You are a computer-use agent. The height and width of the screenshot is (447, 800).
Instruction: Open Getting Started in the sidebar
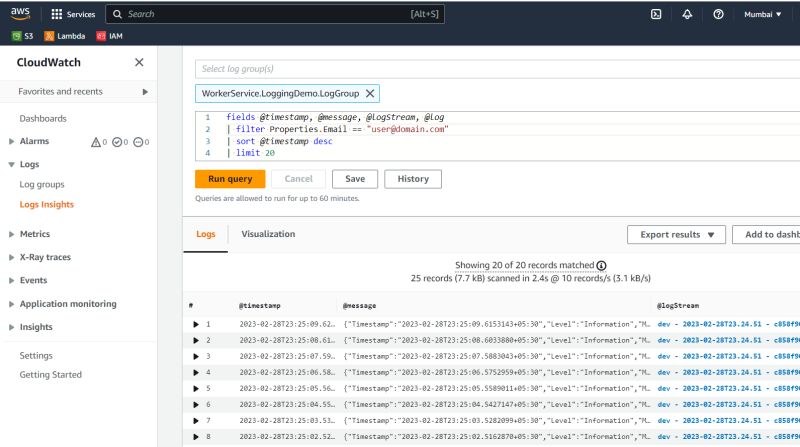click(51, 375)
